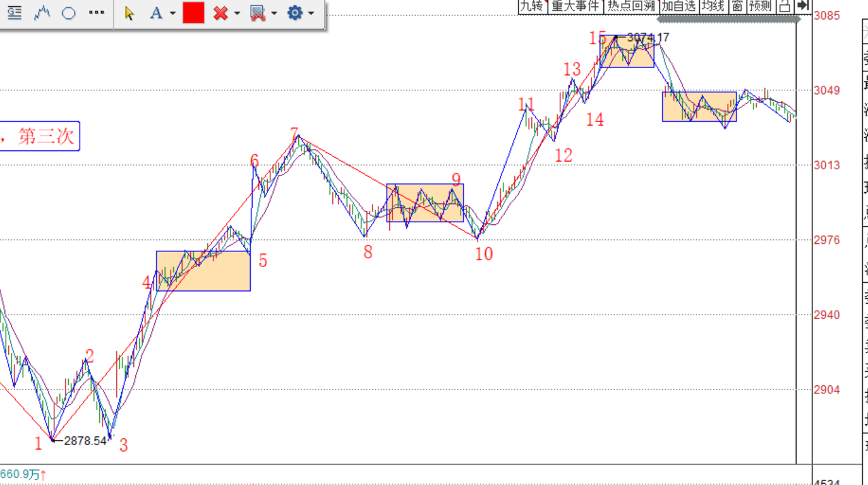
Task: Click the red X delete drawings icon
Action: click(220, 13)
